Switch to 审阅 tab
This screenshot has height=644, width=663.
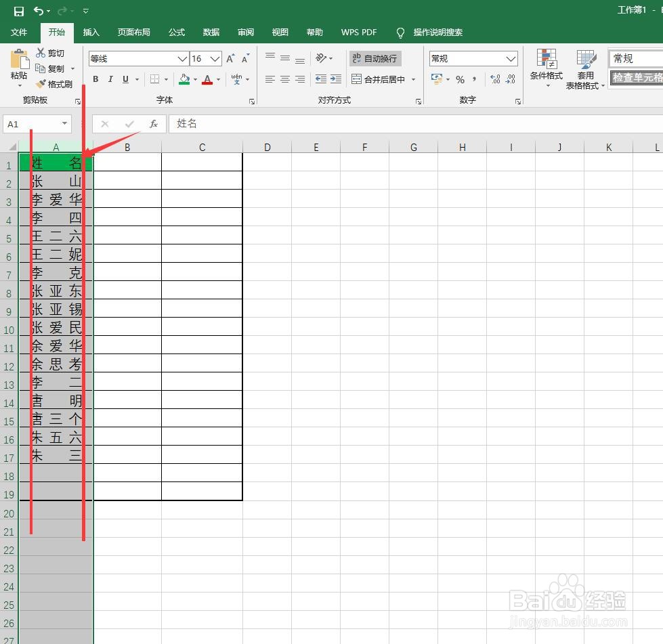[x=246, y=33]
